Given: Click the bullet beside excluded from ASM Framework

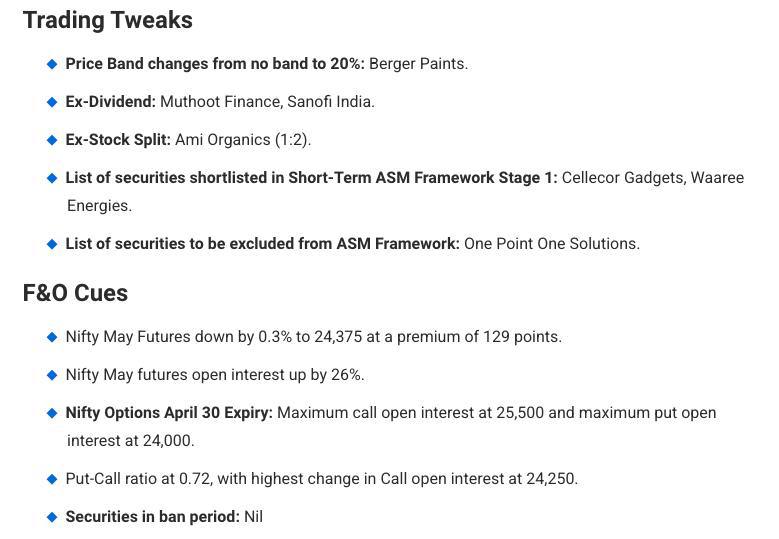Looking at the screenshot, I should pyautogui.click(x=52, y=244).
